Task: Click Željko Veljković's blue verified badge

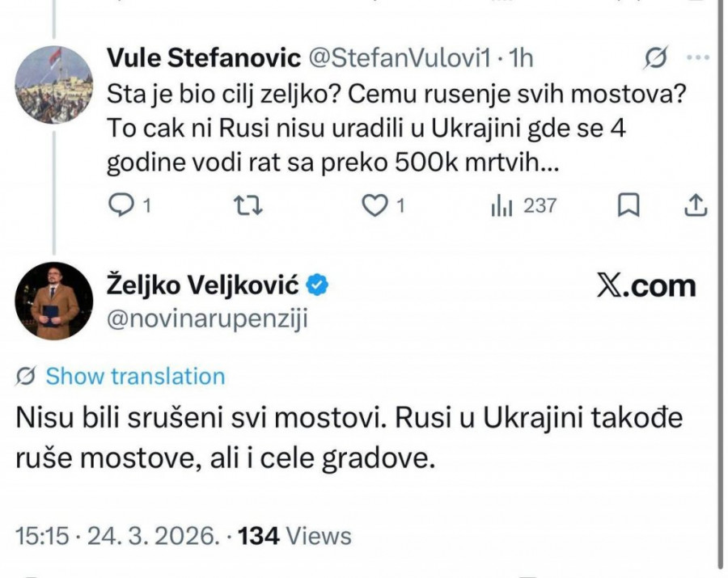Action: coord(318,285)
